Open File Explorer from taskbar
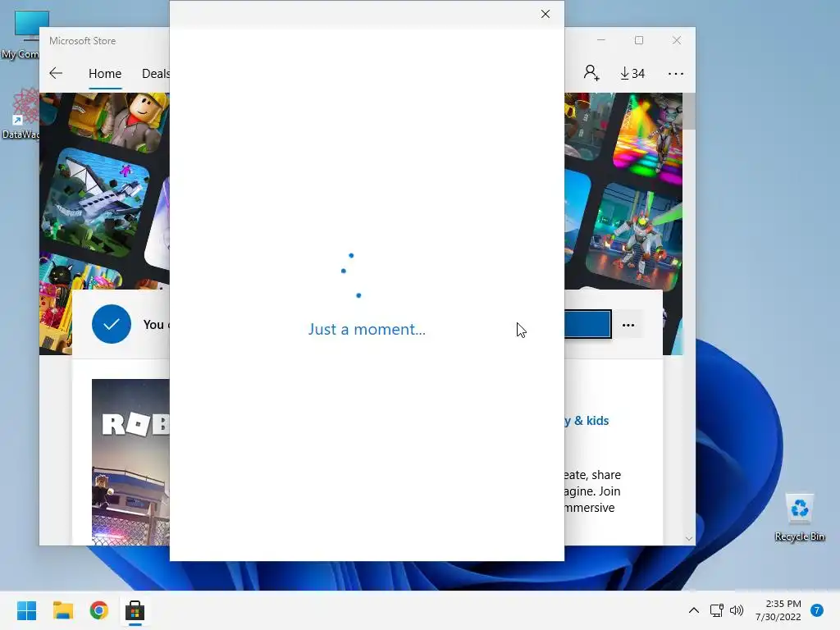Screen dimensions: 840x630 click(x=62, y=610)
